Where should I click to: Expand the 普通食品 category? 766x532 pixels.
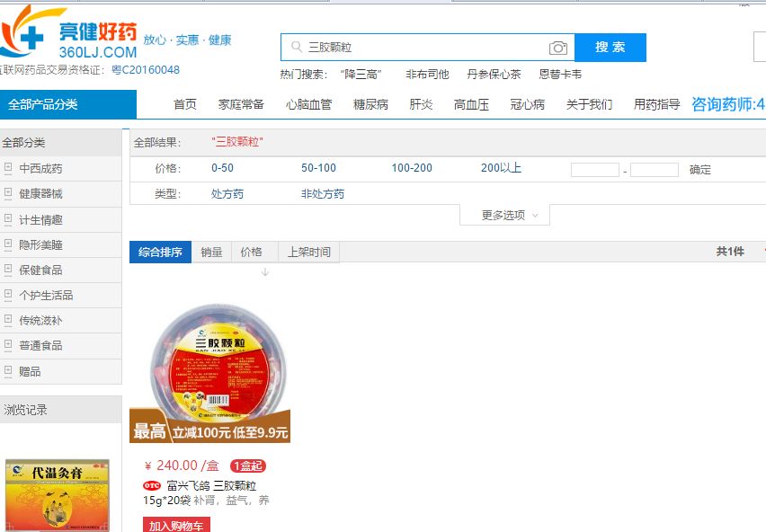pyautogui.click(x=8, y=345)
